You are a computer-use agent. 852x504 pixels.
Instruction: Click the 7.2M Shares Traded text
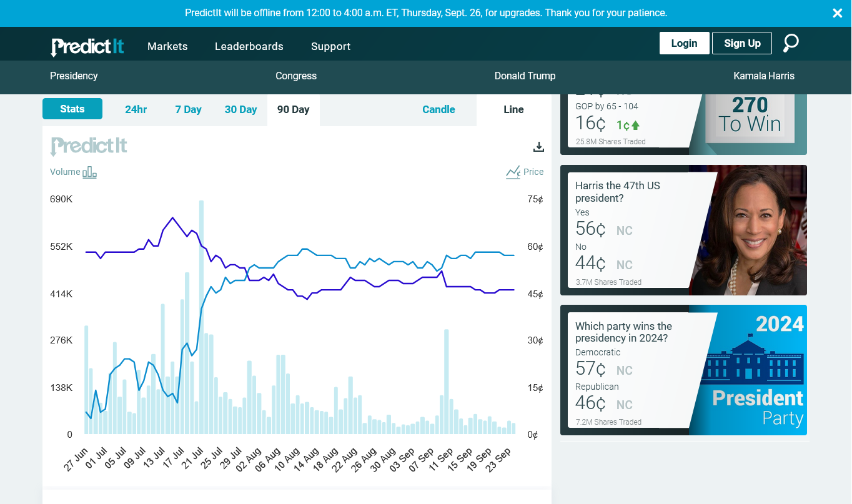(608, 422)
